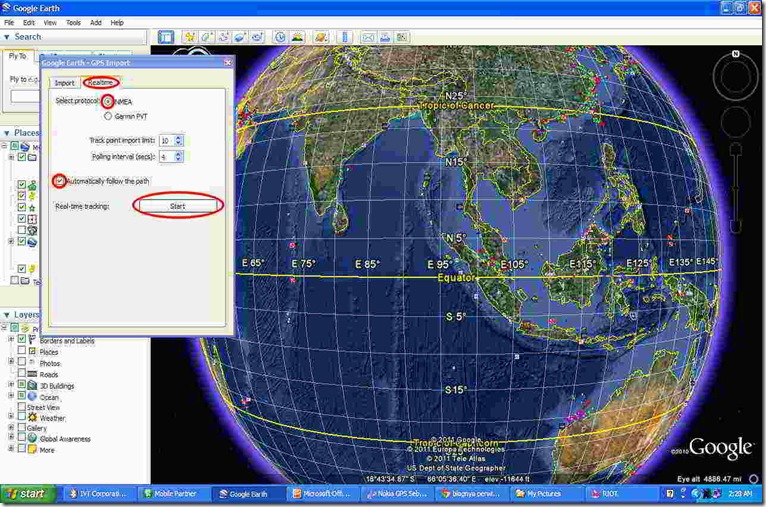
Task: Switch to Mobile Partner taskbar button
Action: click(174, 494)
